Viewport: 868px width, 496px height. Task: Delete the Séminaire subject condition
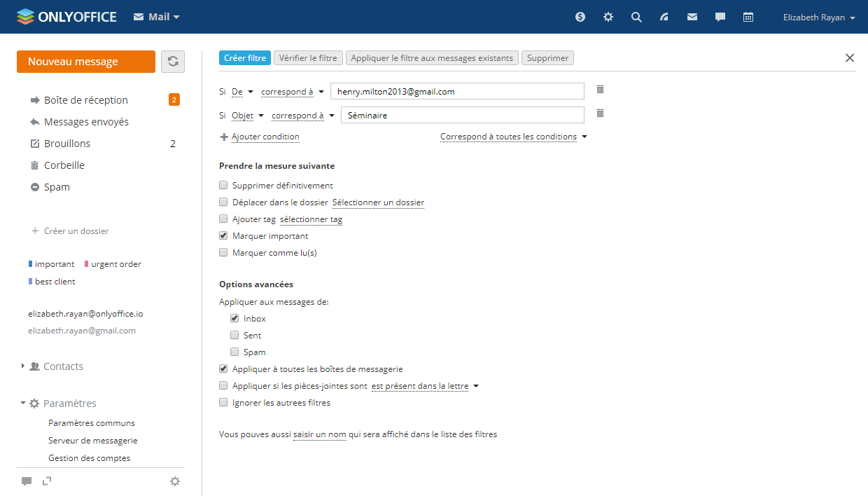(x=600, y=113)
